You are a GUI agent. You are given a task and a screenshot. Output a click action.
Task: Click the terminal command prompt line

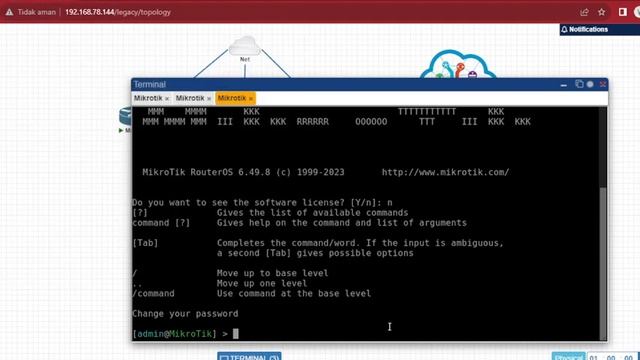point(185,334)
